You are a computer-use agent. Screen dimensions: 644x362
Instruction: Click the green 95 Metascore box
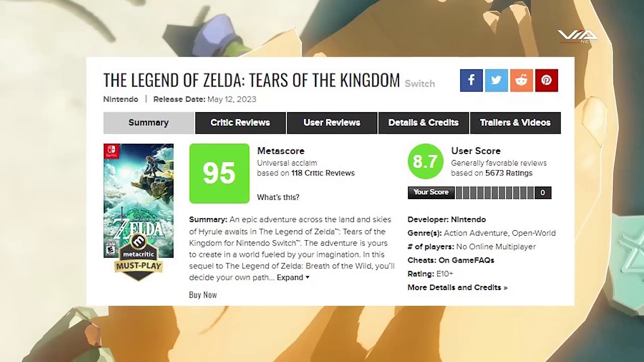(x=219, y=173)
